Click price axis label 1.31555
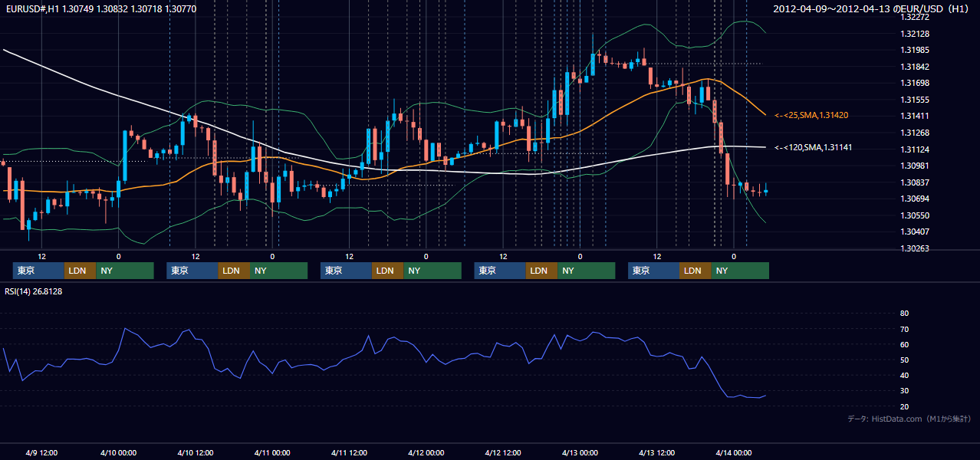Viewport: 980px width, 460px height. (x=915, y=100)
